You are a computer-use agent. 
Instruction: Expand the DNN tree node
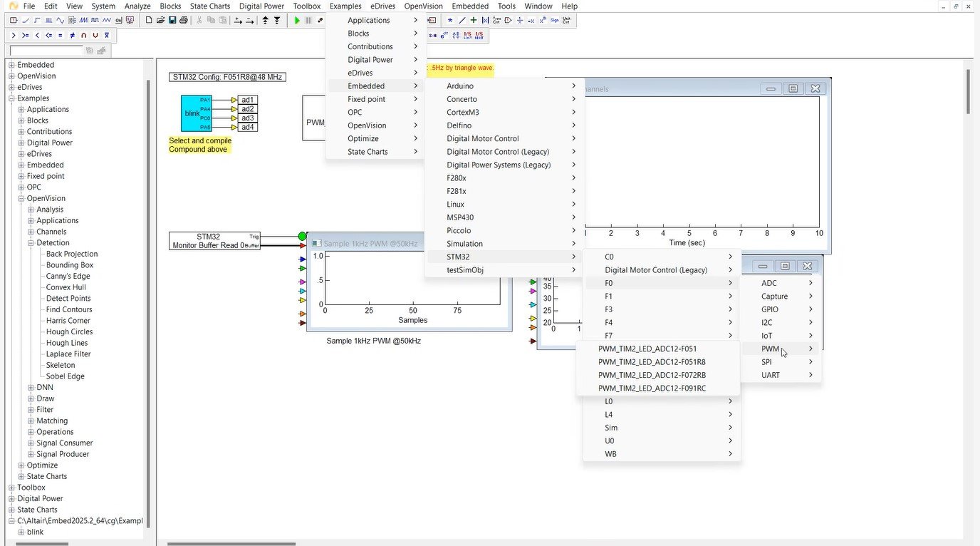click(x=31, y=387)
